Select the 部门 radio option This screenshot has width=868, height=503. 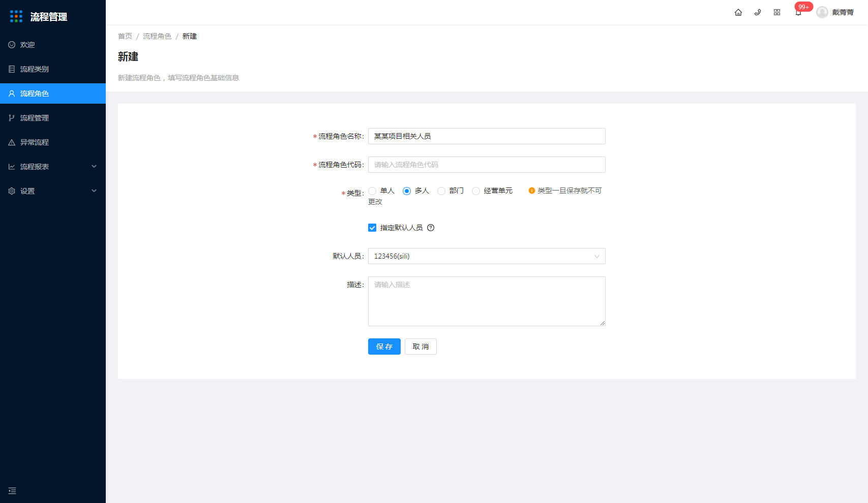click(x=441, y=191)
